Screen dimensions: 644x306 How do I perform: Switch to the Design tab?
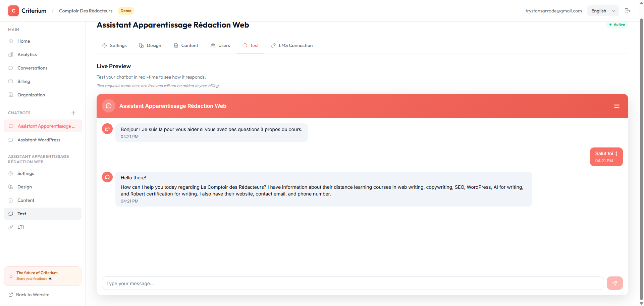click(x=150, y=45)
